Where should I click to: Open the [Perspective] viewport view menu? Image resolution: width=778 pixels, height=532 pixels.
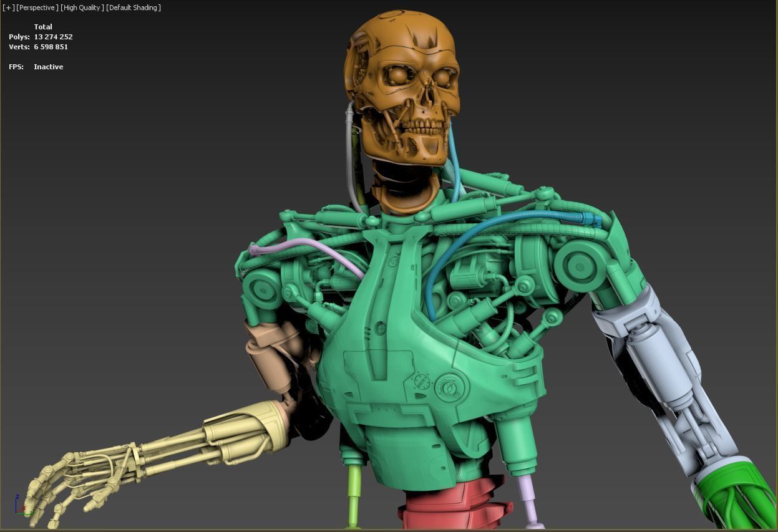(37, 7)
